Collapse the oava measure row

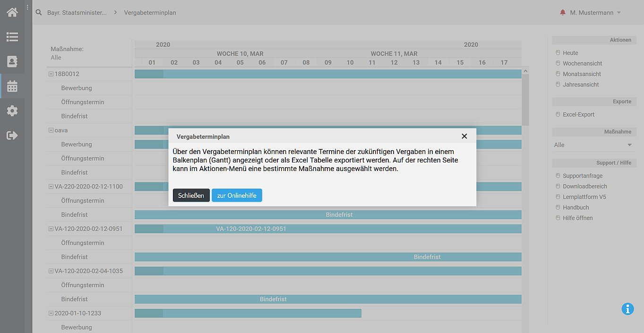[x=51, y=130]
